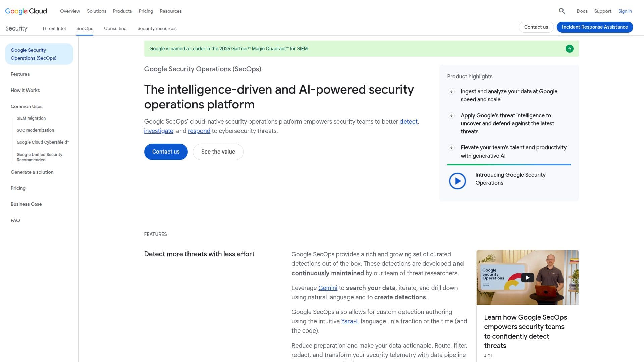Click Incident Response Assistance button
This screenshot has height=362, width=644.
(595, 27)
